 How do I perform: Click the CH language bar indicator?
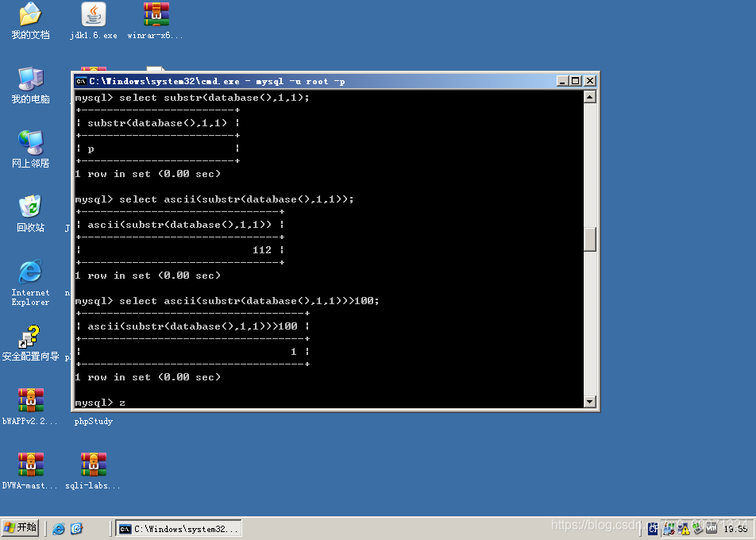pyautogui.click(x=652, y=529)
